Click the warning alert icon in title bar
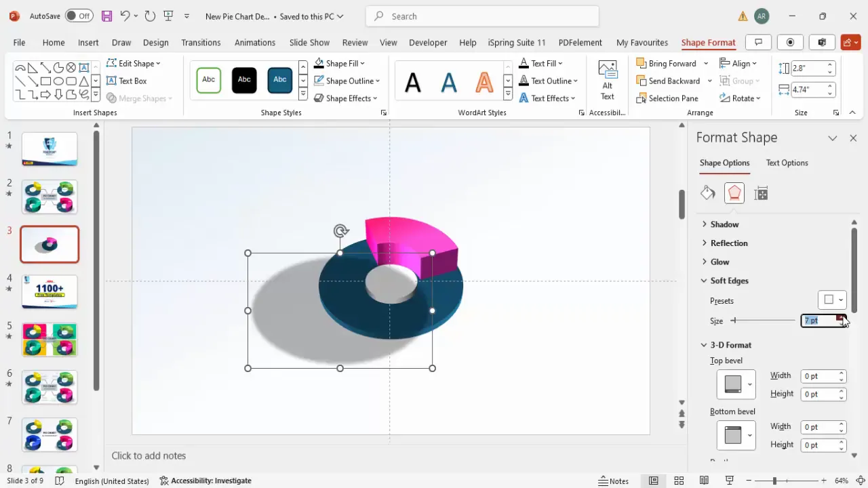 [743, 16]
